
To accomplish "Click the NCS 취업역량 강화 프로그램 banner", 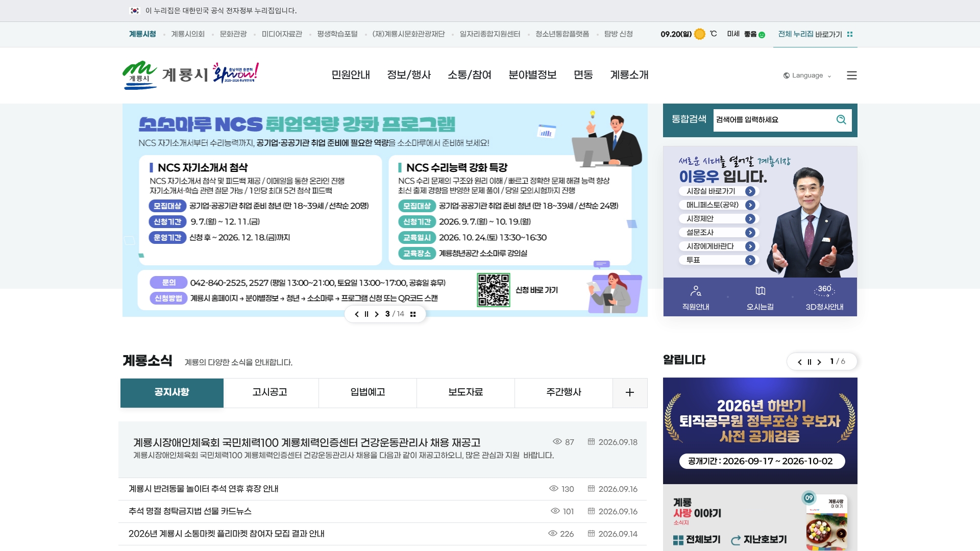I will click(385, 210).
